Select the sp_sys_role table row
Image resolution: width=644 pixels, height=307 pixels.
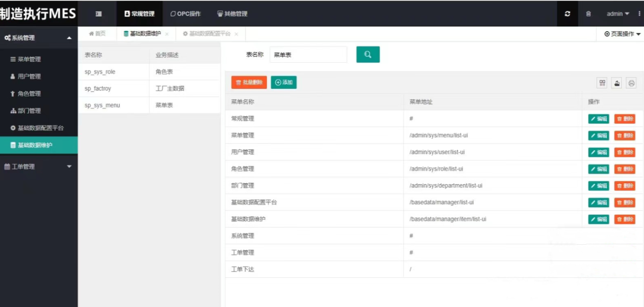[113, 72]
